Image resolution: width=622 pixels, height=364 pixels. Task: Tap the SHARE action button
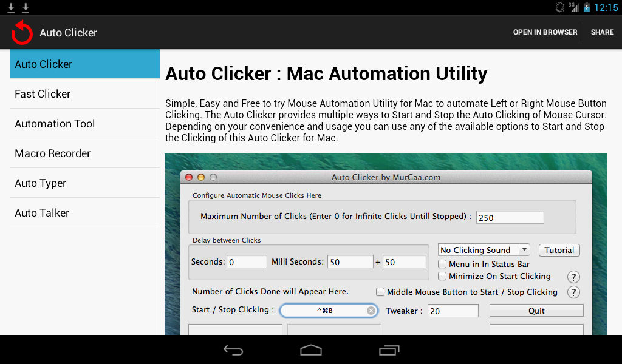pyautogui.click(x=602, y=32)
